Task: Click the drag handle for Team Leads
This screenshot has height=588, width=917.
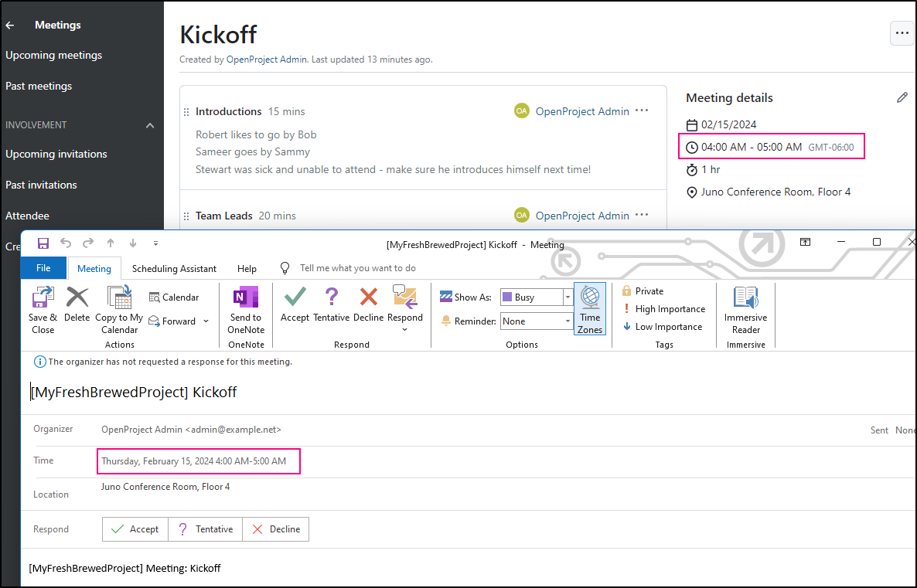Action: pyautogui.click(x=186, y=216)
